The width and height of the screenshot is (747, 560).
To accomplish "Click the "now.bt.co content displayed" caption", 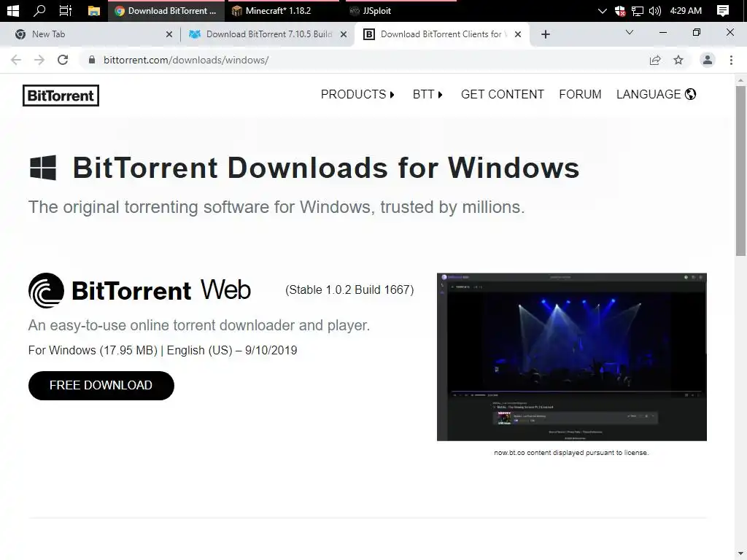I will (x=571, y=452).
